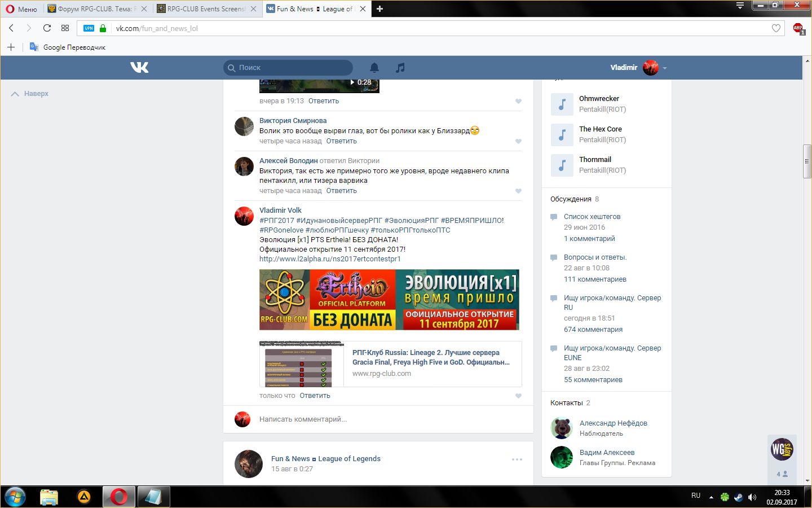Open Контакты section header

567,403
